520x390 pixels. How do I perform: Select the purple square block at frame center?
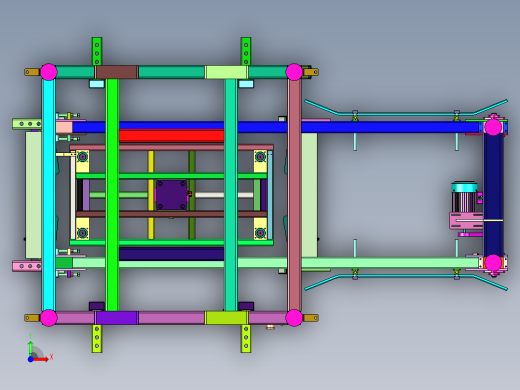click(171, 195)
